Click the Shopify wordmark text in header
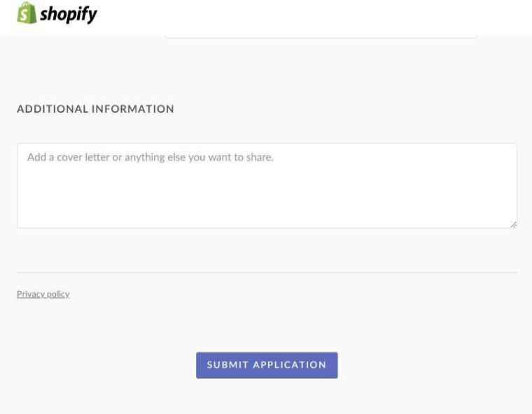Viewport: 532px width, 414px height. (x=69, y=15)
